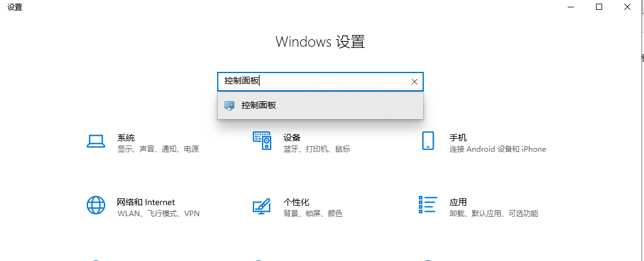644x261 pixels.
Task: Open the 个性化 settings label
Action: (x=296, y=202)
